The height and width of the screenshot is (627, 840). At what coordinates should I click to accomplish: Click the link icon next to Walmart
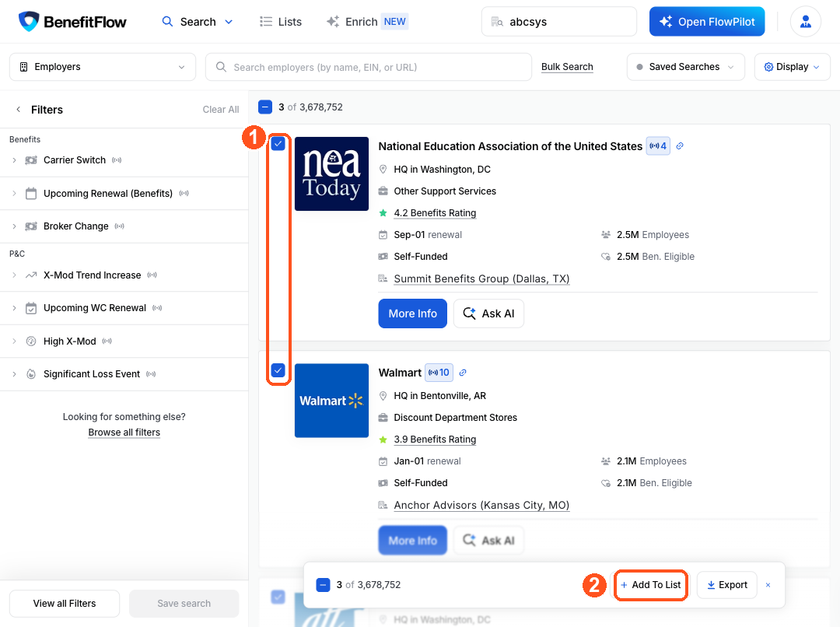tap(463, 373)
